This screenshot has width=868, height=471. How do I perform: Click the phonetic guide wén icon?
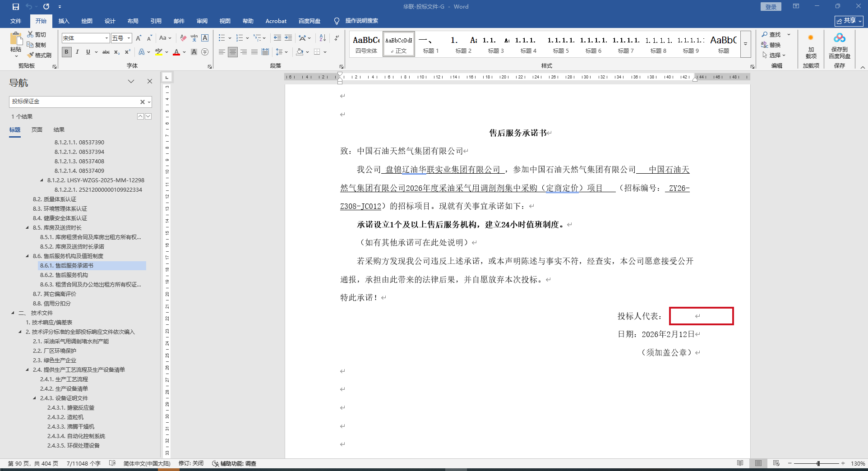tap(194, 38)
